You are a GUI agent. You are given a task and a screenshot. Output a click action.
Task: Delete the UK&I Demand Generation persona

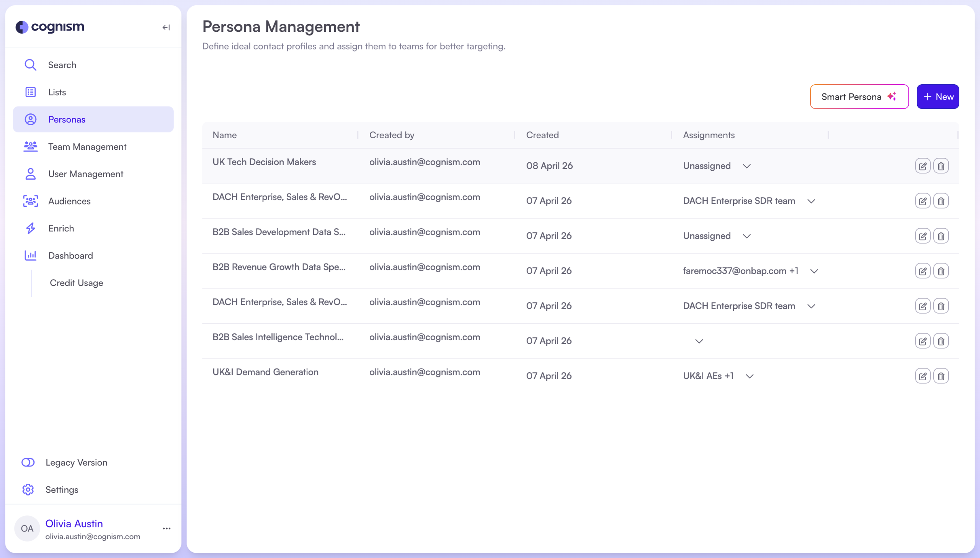tap(941, 376)
